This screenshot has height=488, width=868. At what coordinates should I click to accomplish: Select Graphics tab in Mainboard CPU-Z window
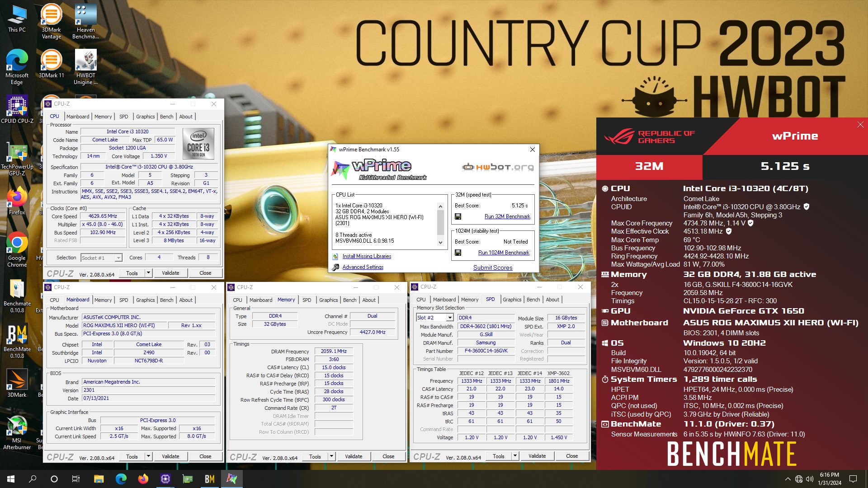146,300
